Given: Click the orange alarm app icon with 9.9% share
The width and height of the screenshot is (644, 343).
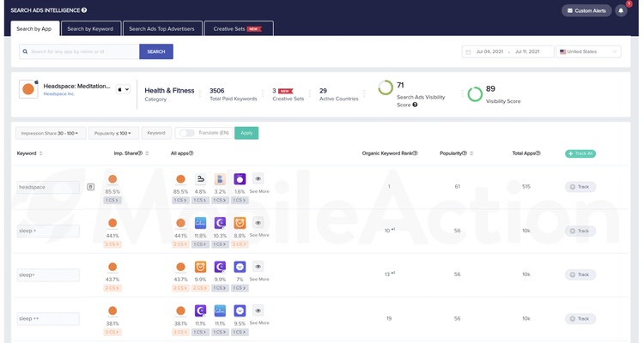Looking at the screenshot, I should (200, 267).
